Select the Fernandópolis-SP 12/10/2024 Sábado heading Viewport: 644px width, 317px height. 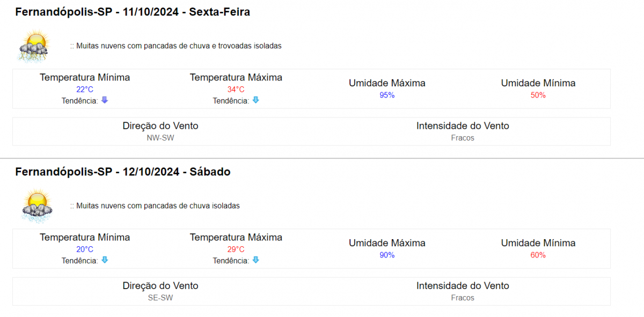(123, 172)
